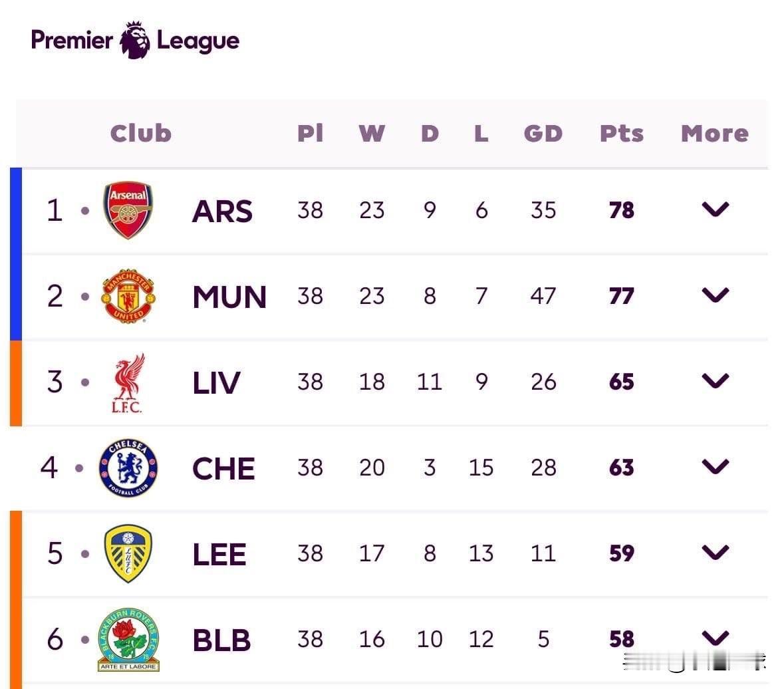This screenshot has height=689, width=784.
Task: Open the Leeds United crest
Action: (x=128, y=553)
